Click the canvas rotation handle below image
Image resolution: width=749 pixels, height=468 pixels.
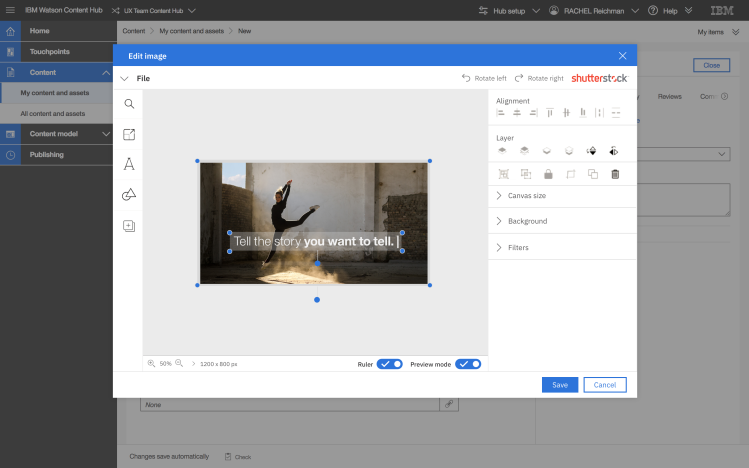(x=317, y=300)
